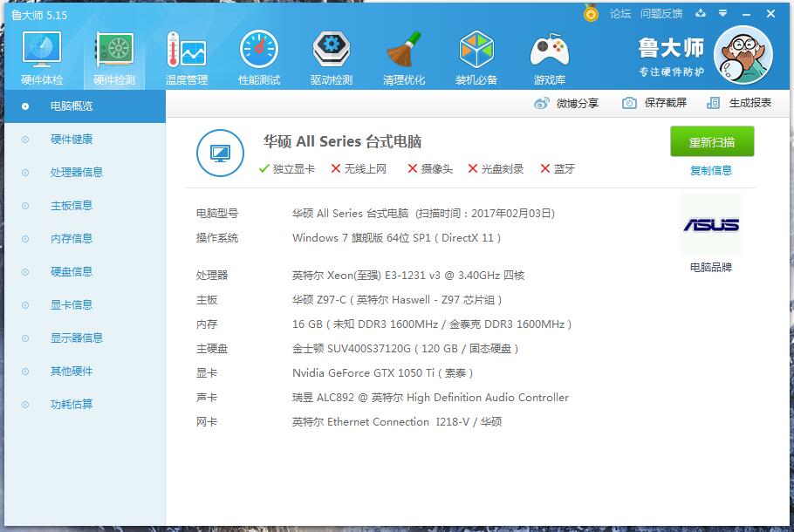
Task: Click the 鲁大师 5.15 window title
Action: click(x=39, y=15)
